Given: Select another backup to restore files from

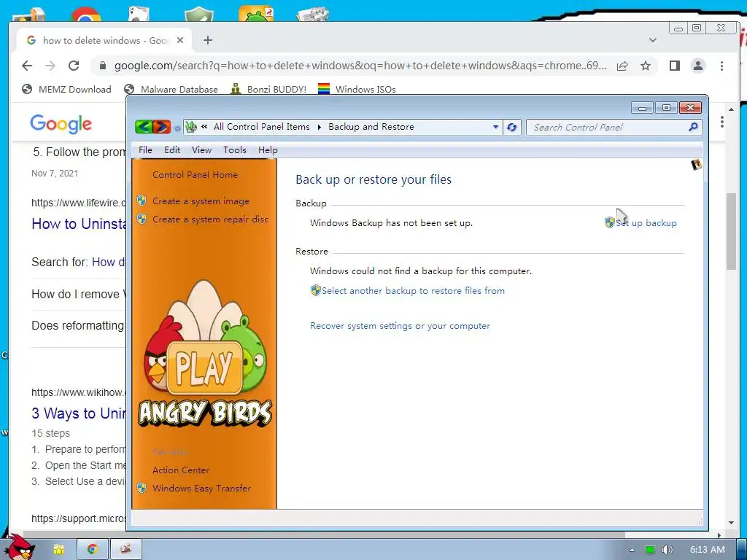Looking at the screenshot, I should 413,290.
